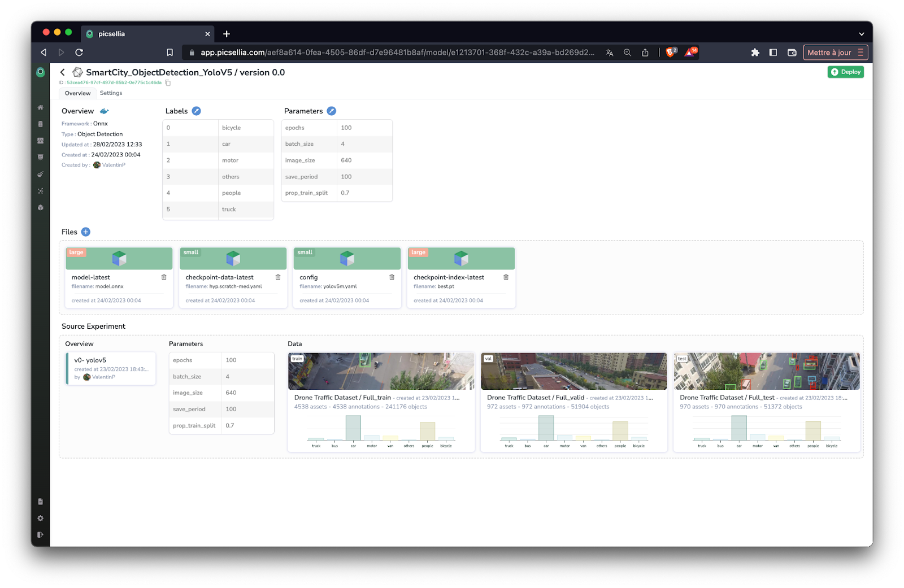Open the documentation icon near the sidebar's lower end
The image size is (904, 588).
click(x=40, y=502)
